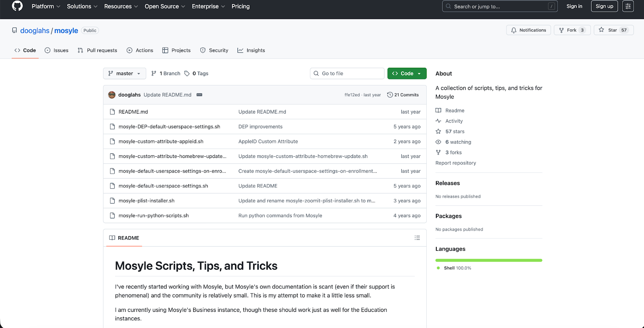Image resolution: width=644 pixels, height=328 pixels.
Task: Open mosyle-plist-installer.sh file
Action: pos(147,201)
